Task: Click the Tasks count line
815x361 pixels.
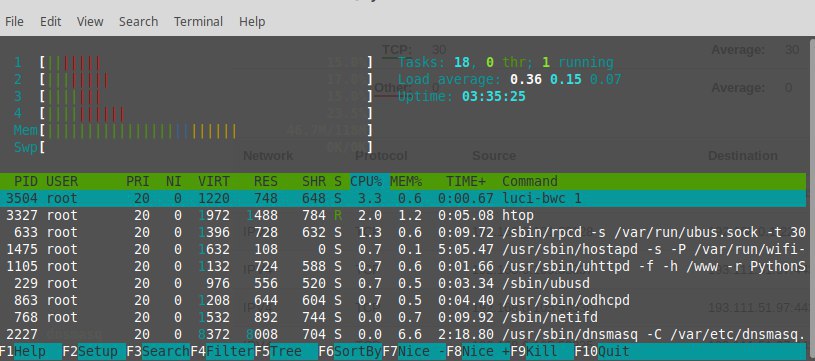Action: [x=506, y=63]
